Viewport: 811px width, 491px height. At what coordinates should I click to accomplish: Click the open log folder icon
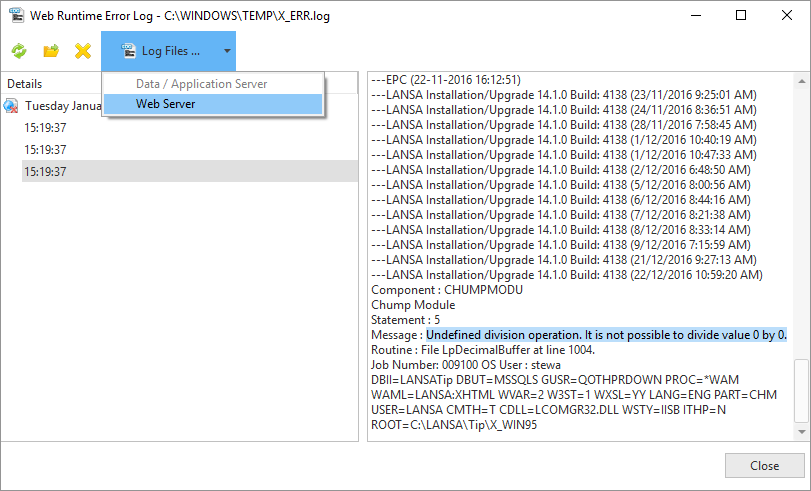click(51, 50)
